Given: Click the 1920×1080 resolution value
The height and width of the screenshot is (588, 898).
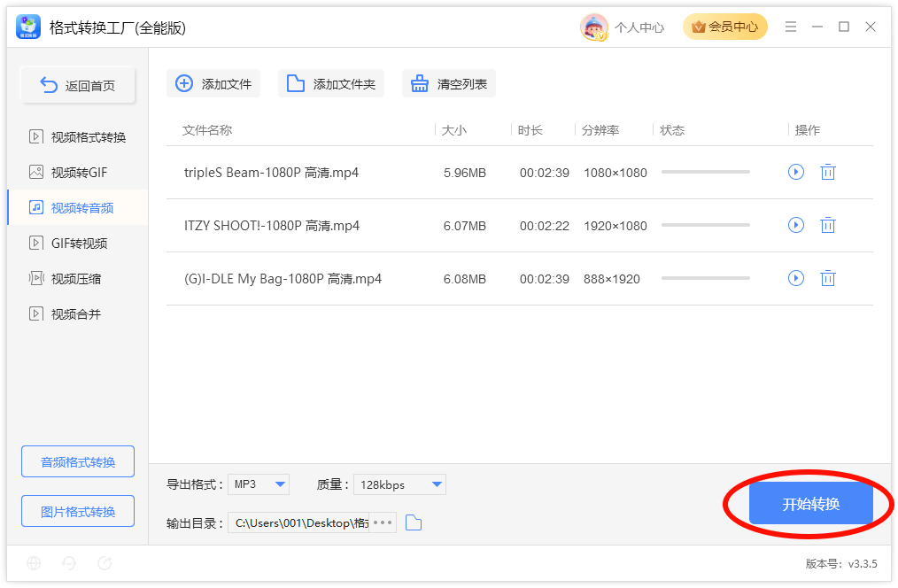Looking at the screenshot, I should 615,226.
